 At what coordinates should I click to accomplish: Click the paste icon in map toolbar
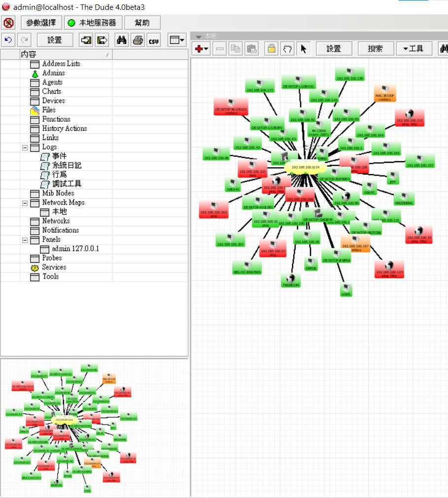(x=252, y=49)
